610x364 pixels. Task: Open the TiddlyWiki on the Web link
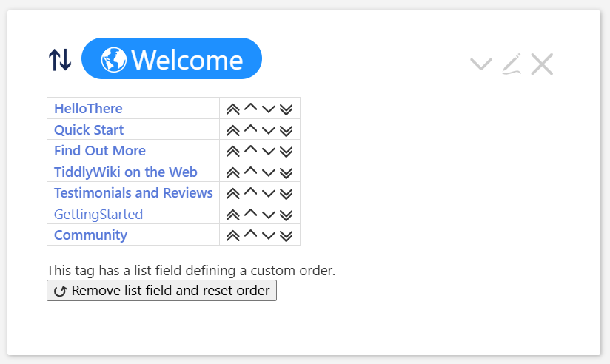[x=126, y=172]
